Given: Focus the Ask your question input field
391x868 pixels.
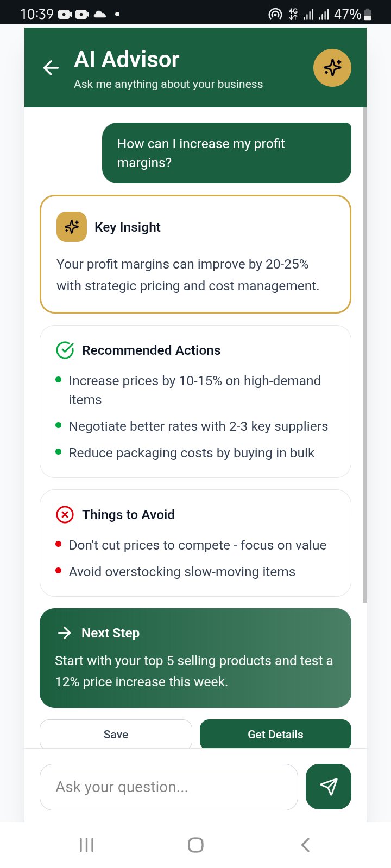Looking at the screenshot, I should click(x=169, y=787).
